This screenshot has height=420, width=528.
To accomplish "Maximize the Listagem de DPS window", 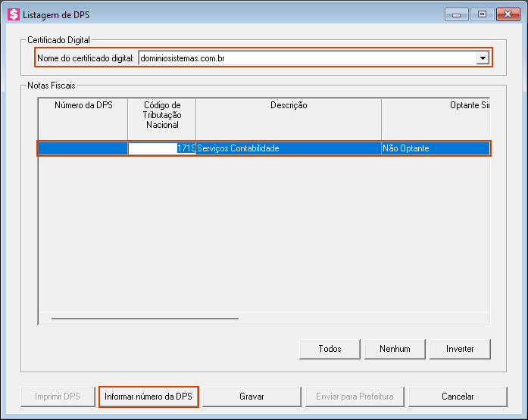I will point(480,13).
